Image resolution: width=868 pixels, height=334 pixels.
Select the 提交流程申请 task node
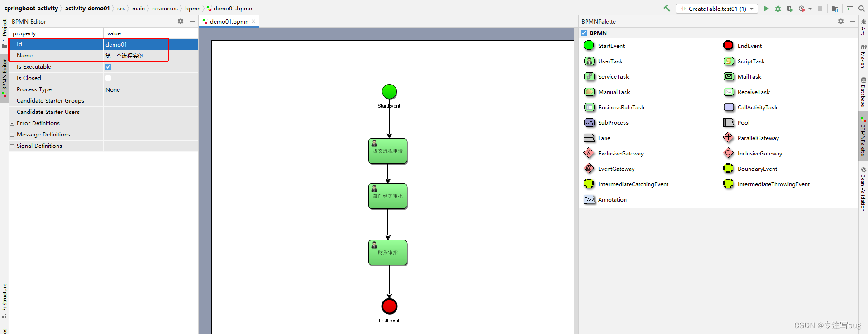(x=388, y=151)
